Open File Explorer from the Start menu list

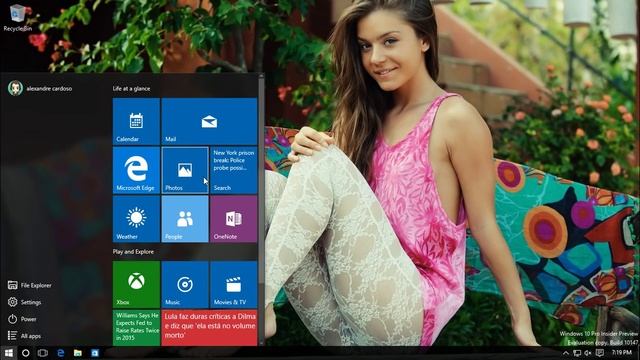point(30,285)
